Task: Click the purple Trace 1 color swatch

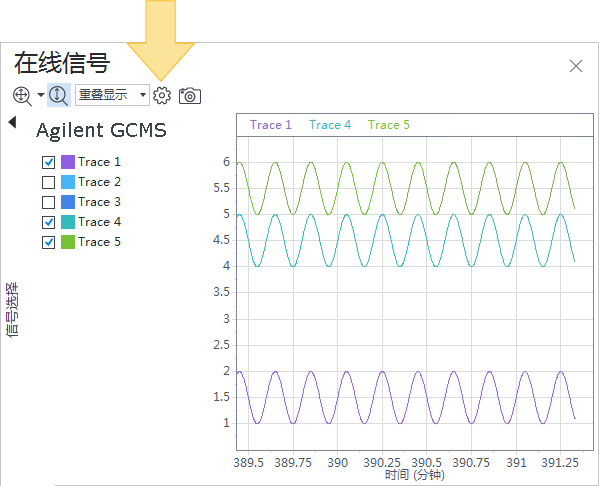Action: pos(68,162)
